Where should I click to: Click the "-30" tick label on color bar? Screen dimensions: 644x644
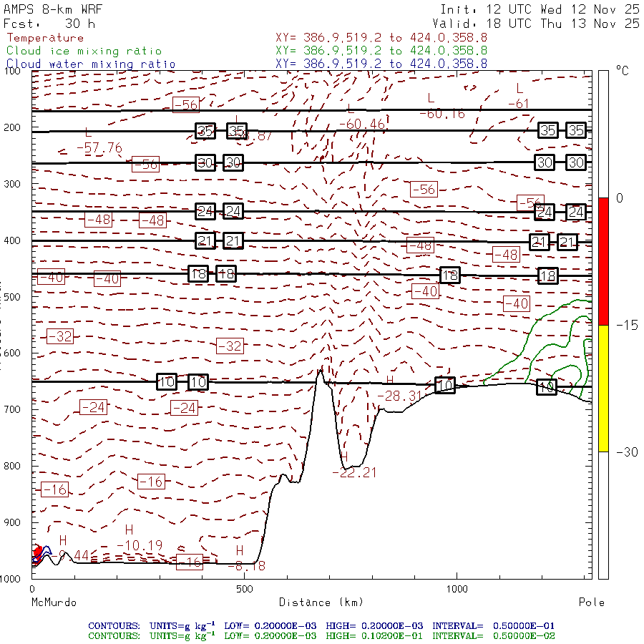click(627, 452)
